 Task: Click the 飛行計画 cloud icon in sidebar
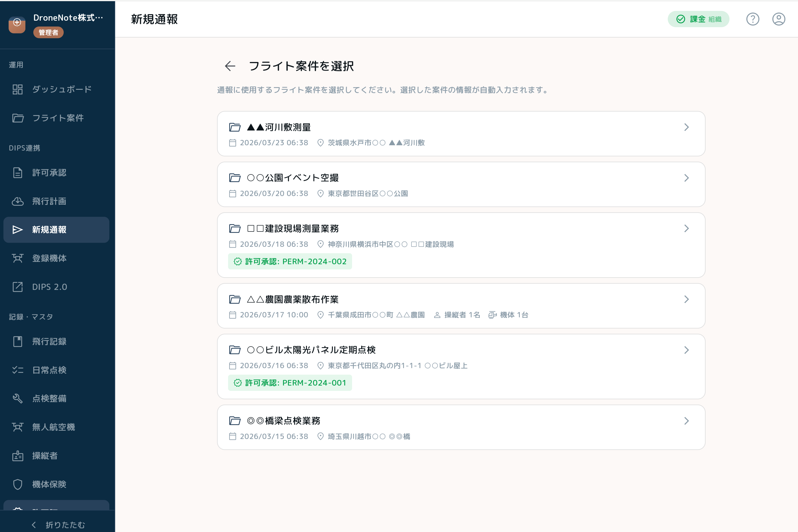[x=17, y=201]
